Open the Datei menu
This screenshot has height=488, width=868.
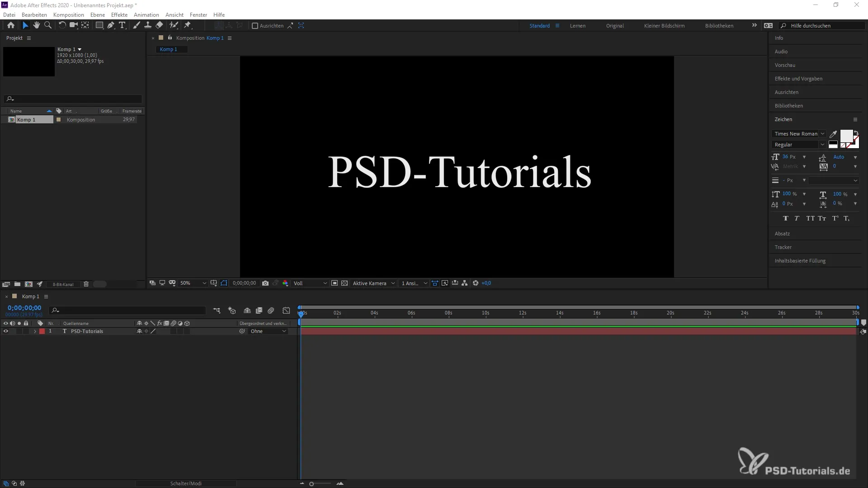point(9,14)
